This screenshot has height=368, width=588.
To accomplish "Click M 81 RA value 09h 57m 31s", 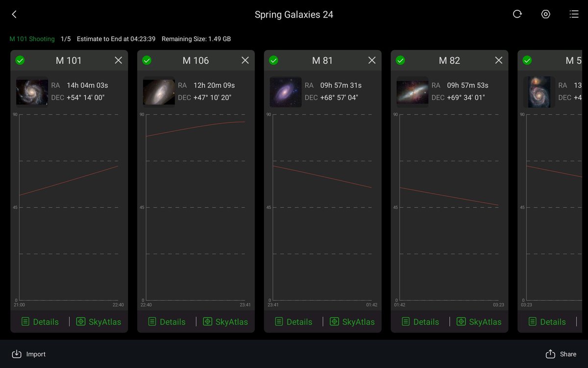I will click(x=341, y=85).
